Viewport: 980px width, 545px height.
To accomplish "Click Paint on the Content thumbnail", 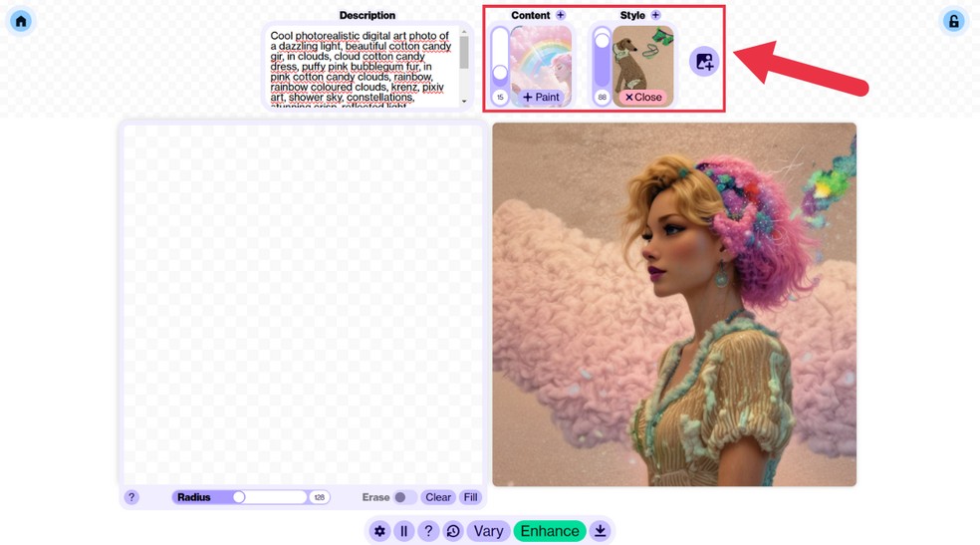I will pos(541,97).
